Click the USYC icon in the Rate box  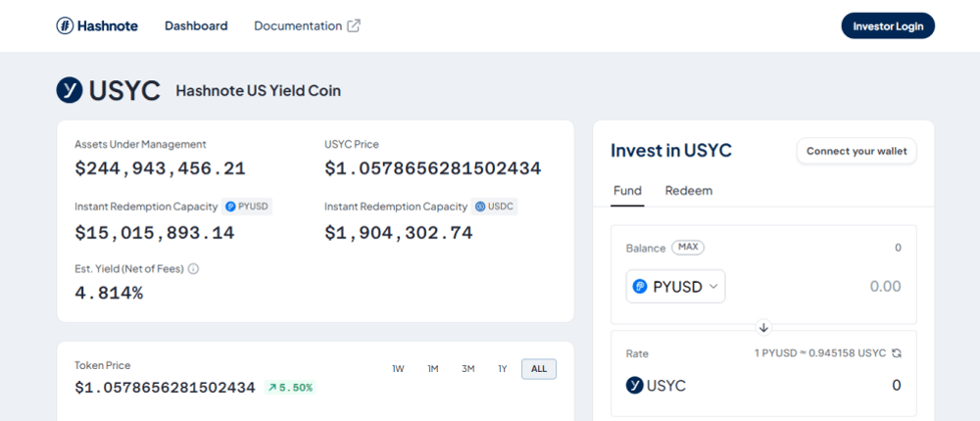[x=634, y=386]
